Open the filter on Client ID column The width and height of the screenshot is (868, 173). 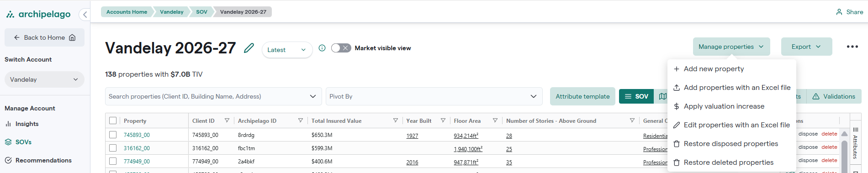tap(227, 121)
